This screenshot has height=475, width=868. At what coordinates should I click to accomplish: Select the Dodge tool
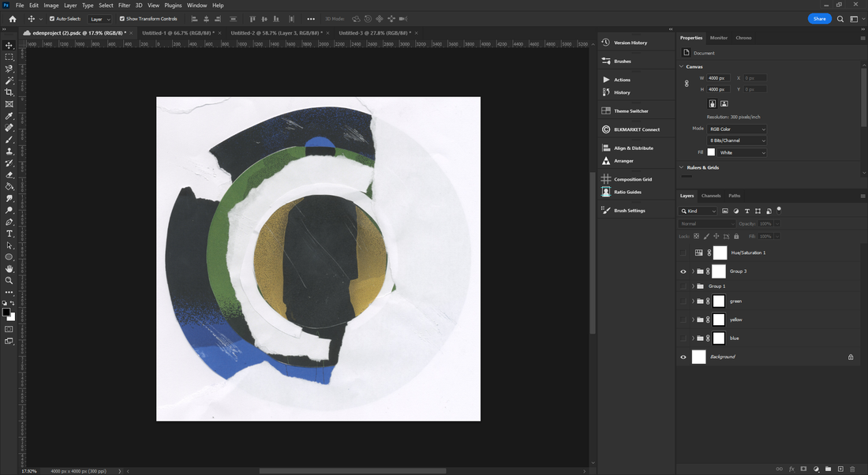coord(9,211)
